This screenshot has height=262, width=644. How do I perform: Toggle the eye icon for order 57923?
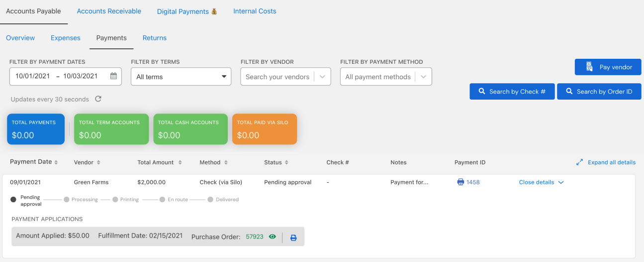point(272,237)
